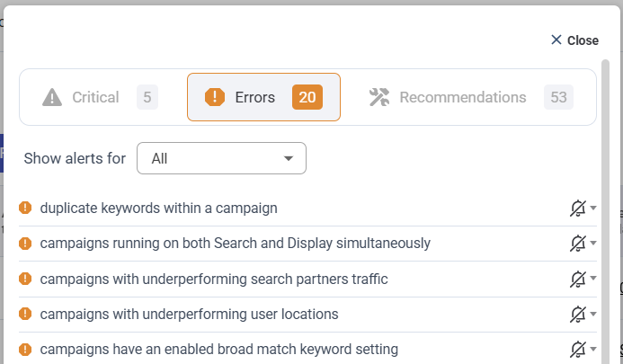Close the alerts dialog
623x364 pixels.
coord(574,40)
